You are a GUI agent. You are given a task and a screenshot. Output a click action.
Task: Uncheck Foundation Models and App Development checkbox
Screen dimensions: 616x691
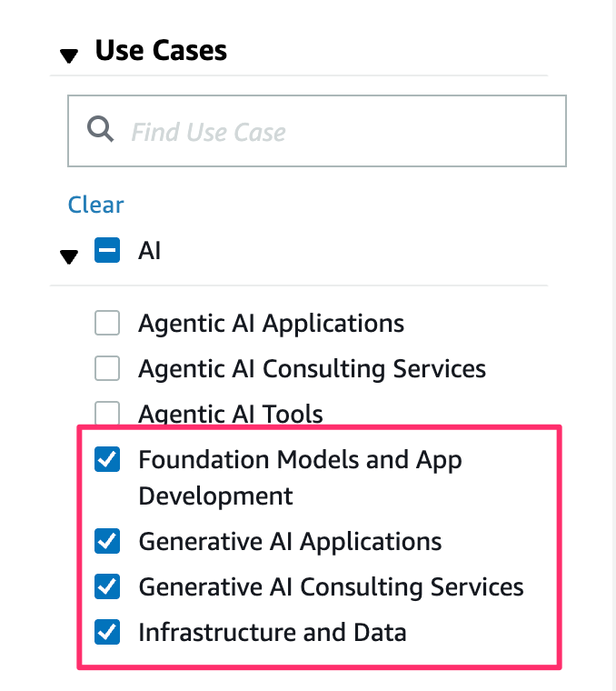(x=107, y=460)
